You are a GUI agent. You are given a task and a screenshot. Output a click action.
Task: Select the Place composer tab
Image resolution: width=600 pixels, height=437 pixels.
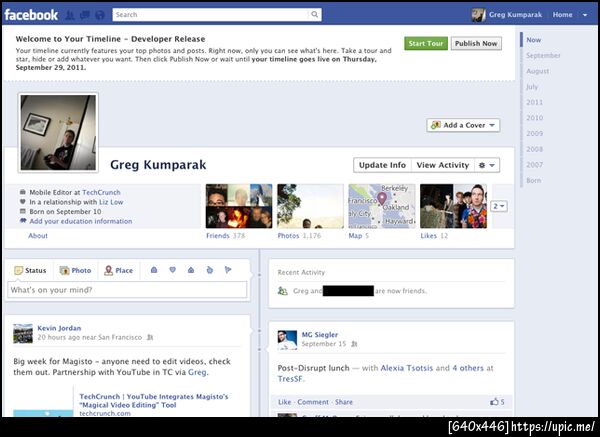click(119, 271)
